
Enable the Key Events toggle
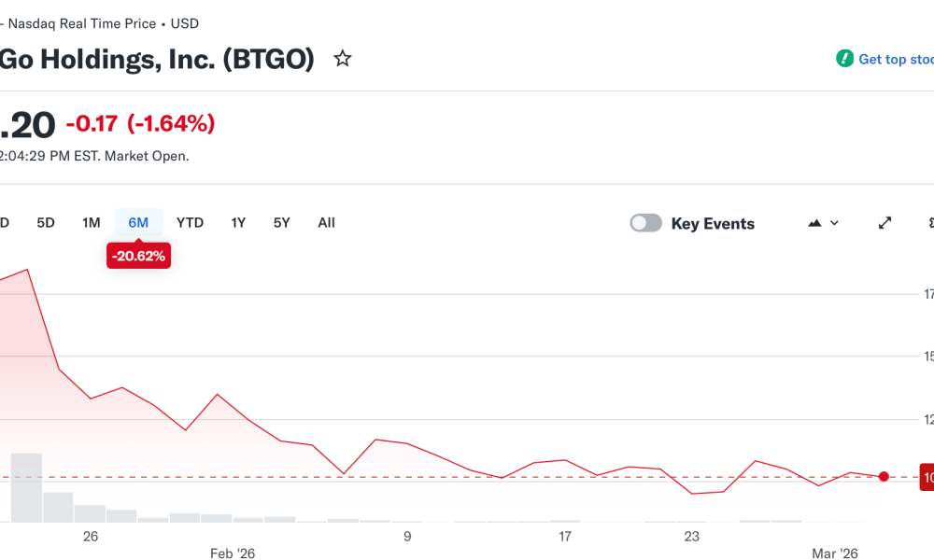(x=645, y=222)
